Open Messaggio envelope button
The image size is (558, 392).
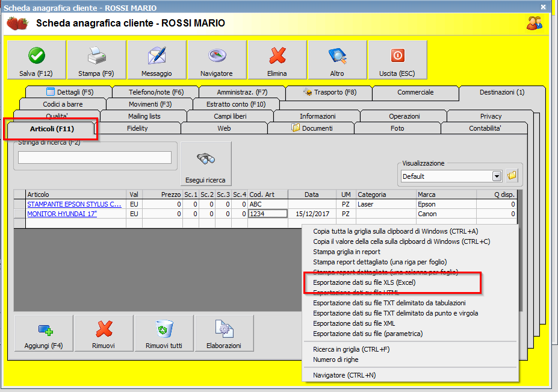point(157,60)
